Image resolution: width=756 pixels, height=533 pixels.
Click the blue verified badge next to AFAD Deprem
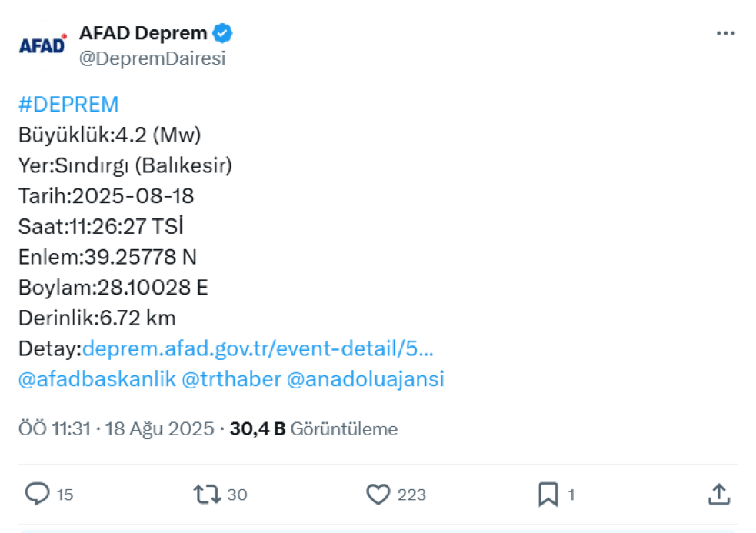click(223, 32)
